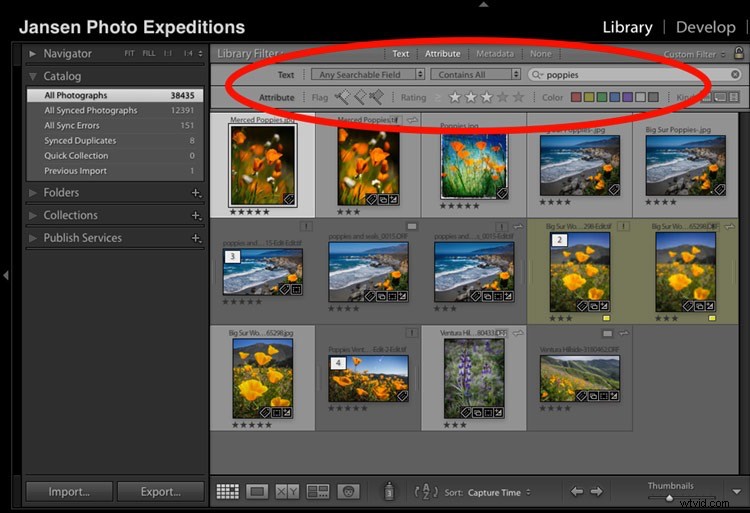Click the next photo right arrow
The width and height of the screenshot is (750, 513).
(596, 491)
